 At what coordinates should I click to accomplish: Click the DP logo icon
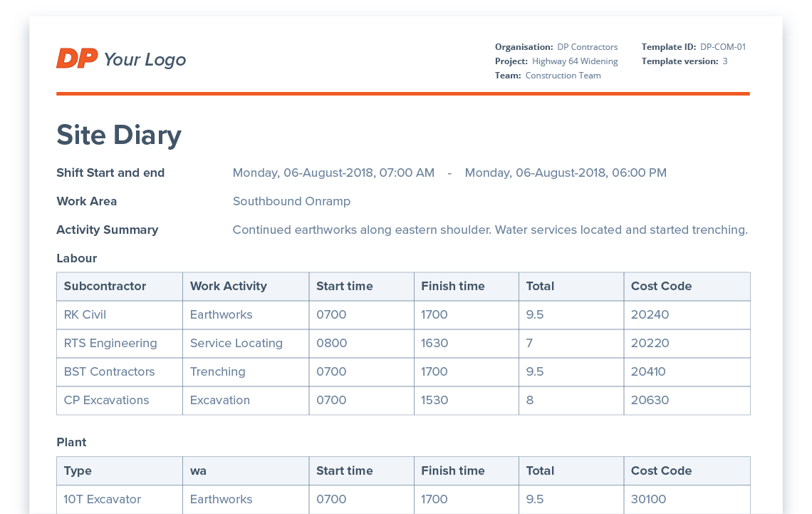click(x=77, y=58)
